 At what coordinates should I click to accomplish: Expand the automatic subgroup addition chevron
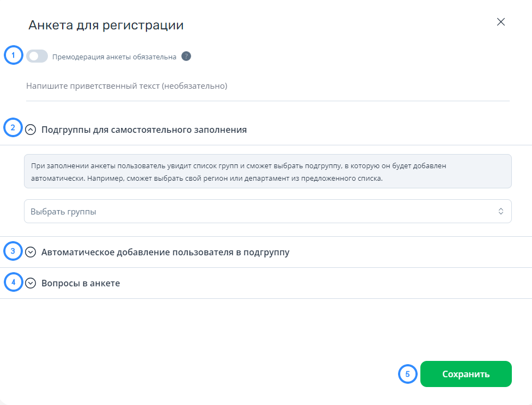(x=30, y=252)
